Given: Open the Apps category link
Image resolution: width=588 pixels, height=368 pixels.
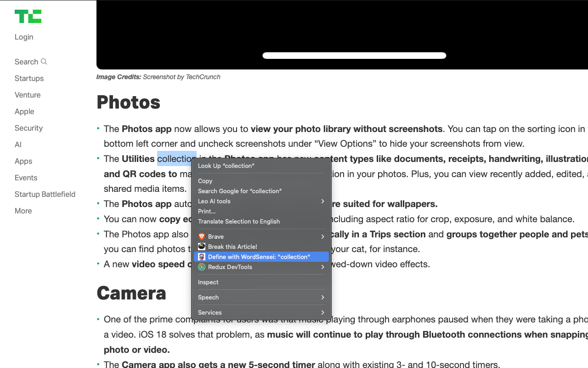Looking at the screenshot, I should coord(23,161).
